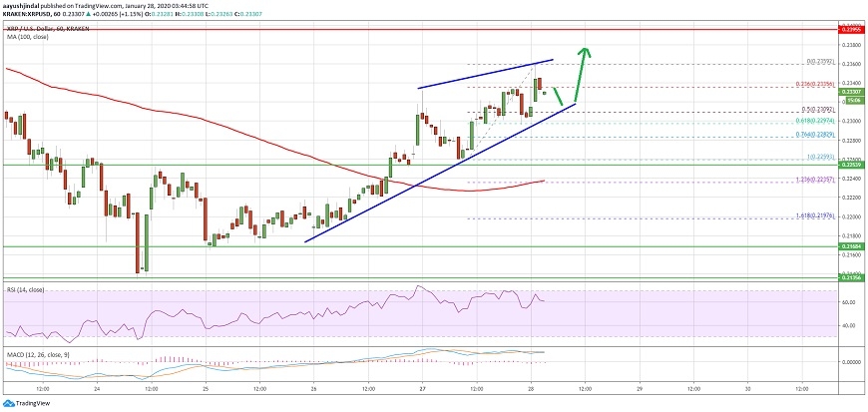Click the 27 date label on time axis

pyautogui.click(x=422, y=389)
